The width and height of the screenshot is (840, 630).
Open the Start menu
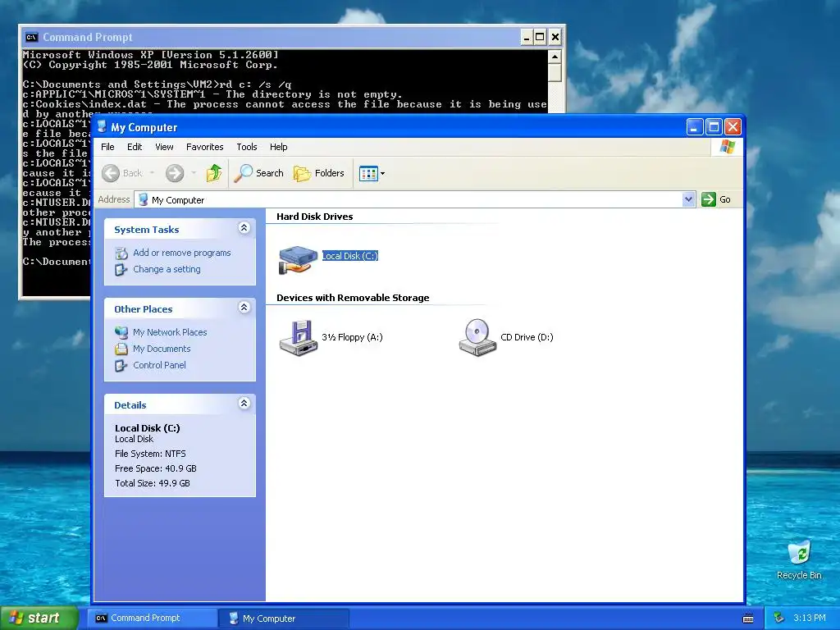[39, 619]
